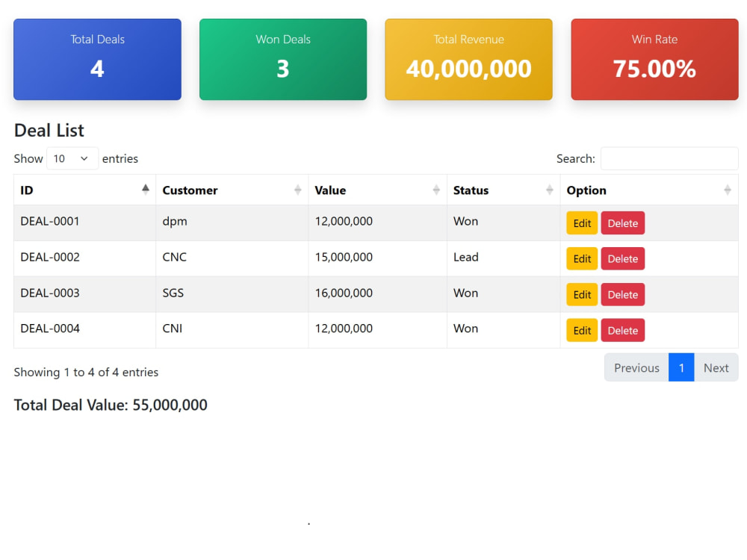747x560 pixels.
Task: Sort by Value column arrows
Action: (x=436, y=190)
